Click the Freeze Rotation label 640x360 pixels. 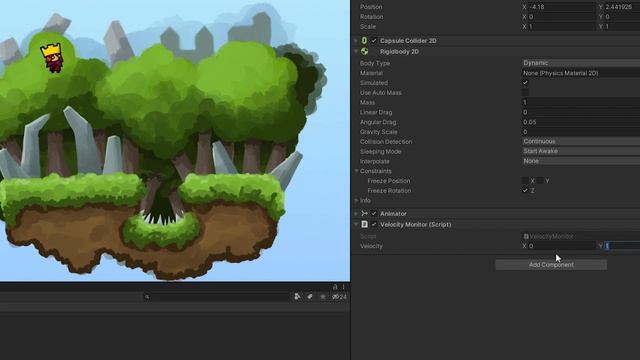(389, 191)
